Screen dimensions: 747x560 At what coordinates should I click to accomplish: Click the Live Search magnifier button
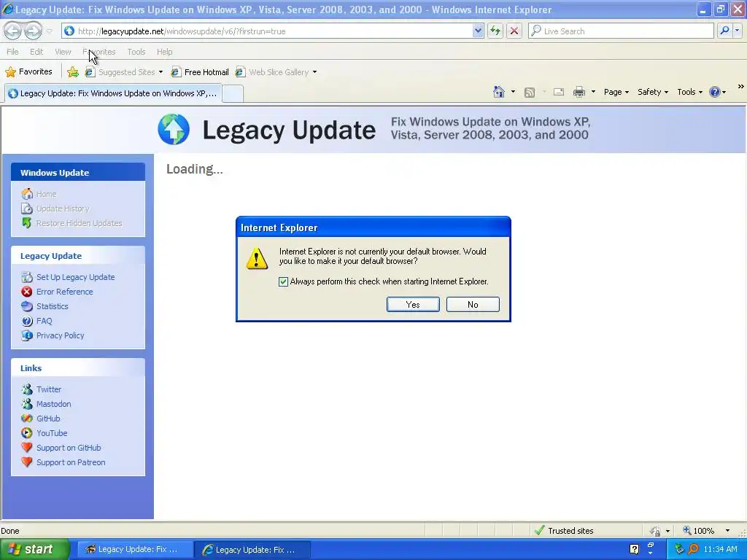pos(724,31)
